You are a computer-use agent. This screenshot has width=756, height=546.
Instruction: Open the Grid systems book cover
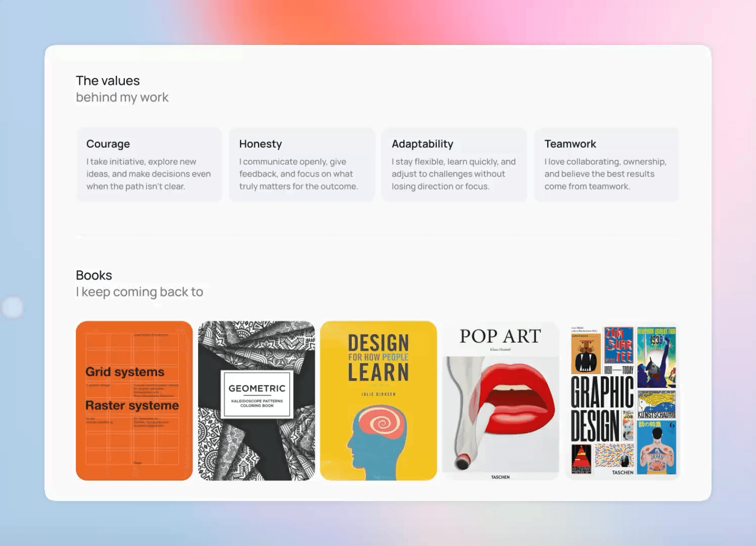[x=134, y=400]
